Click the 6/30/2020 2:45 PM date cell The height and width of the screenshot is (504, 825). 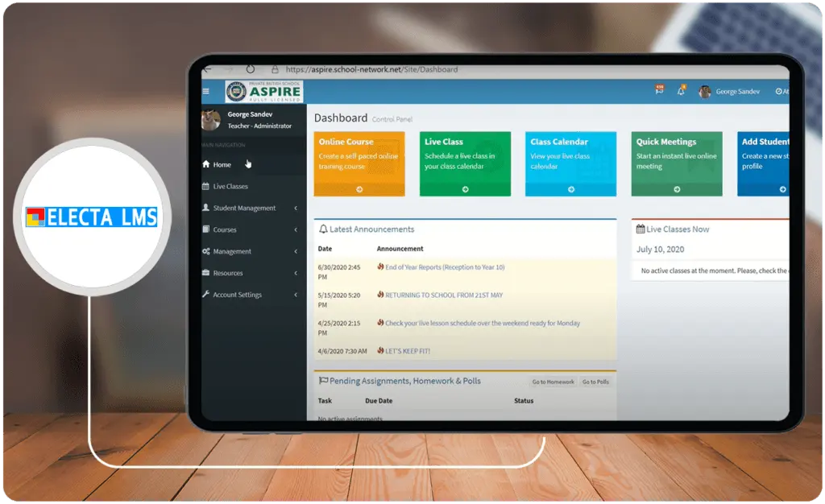339,272
